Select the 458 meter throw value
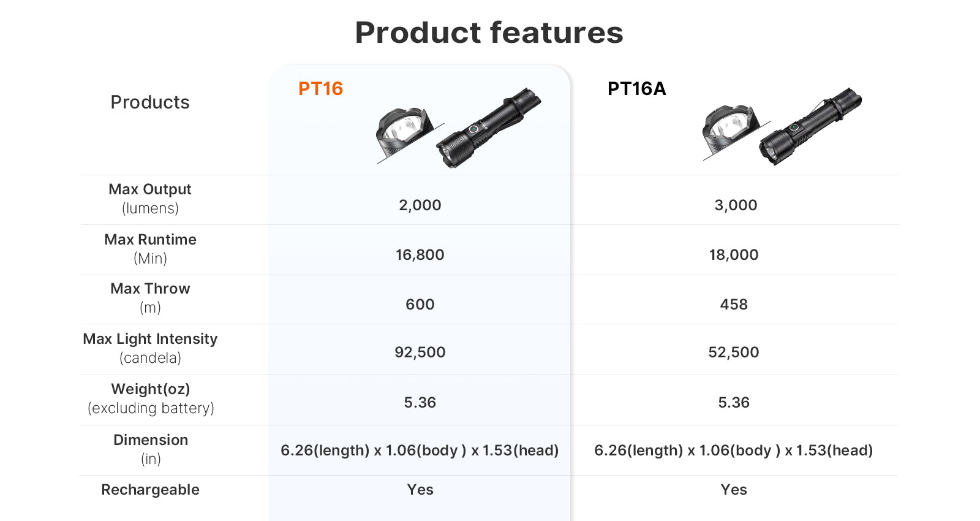The image size is (980, 521). [x=734, y=305]
